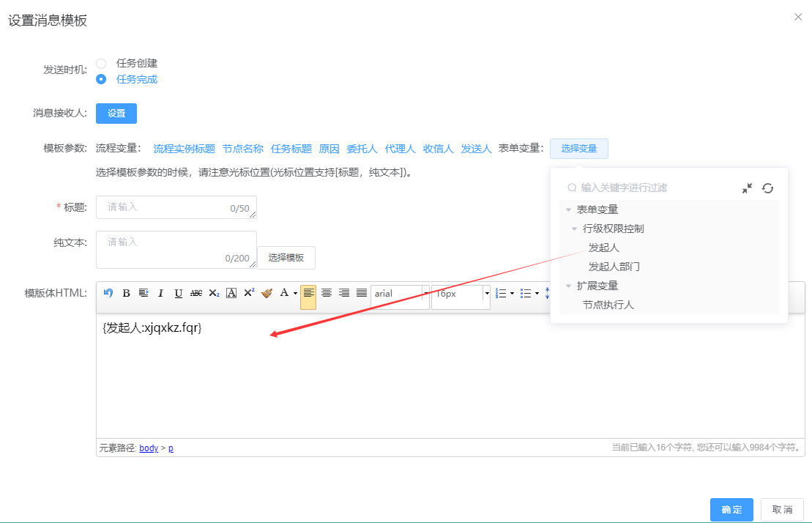Screen dimensions: 812x523
Task: Click the format painter brush icon
Action: pos(267,293)
